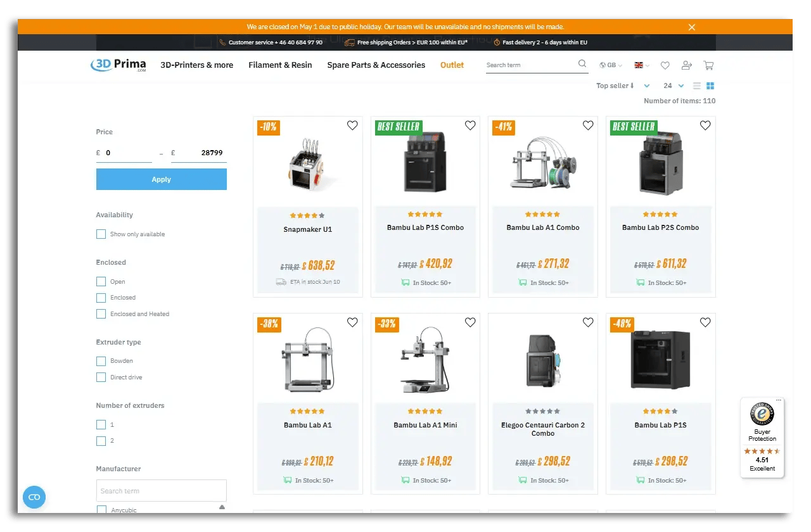Image resolution: width=811 pixels, height=532 pixels.
Task: Add Bambu Lab P2S Combo to wishlist
Action: point(705,125)
